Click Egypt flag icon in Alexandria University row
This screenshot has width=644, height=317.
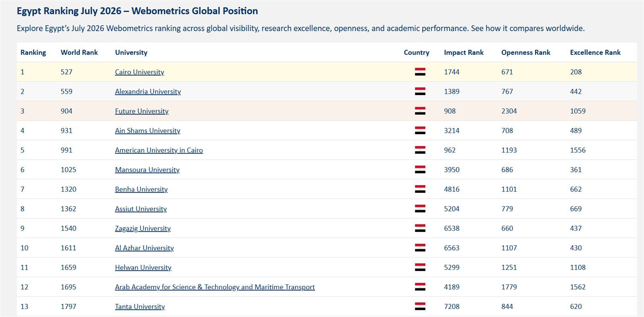[420, 91]
